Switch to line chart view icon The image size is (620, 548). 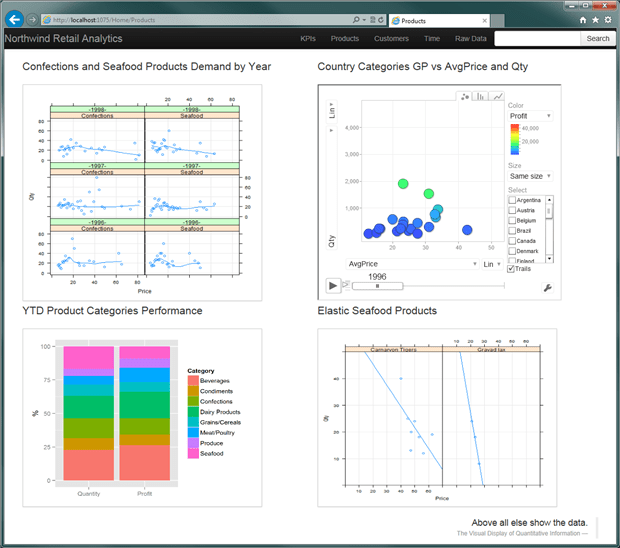click(497, 96)
